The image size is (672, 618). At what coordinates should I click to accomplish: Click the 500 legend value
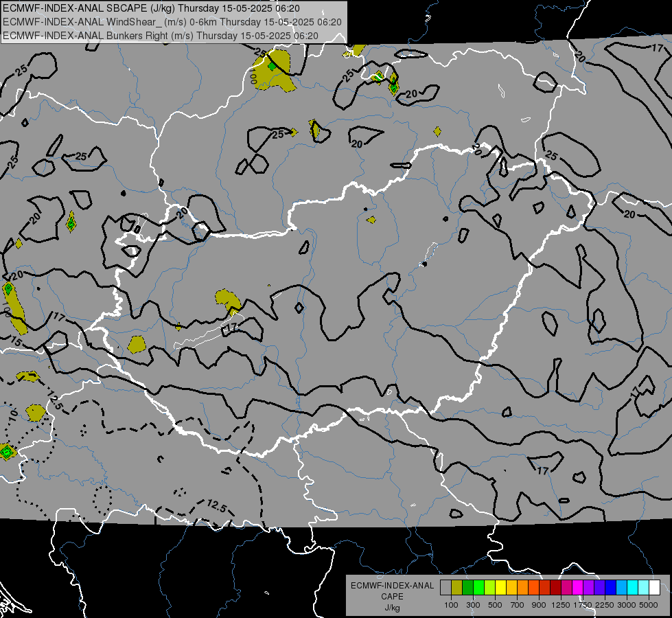495,605
